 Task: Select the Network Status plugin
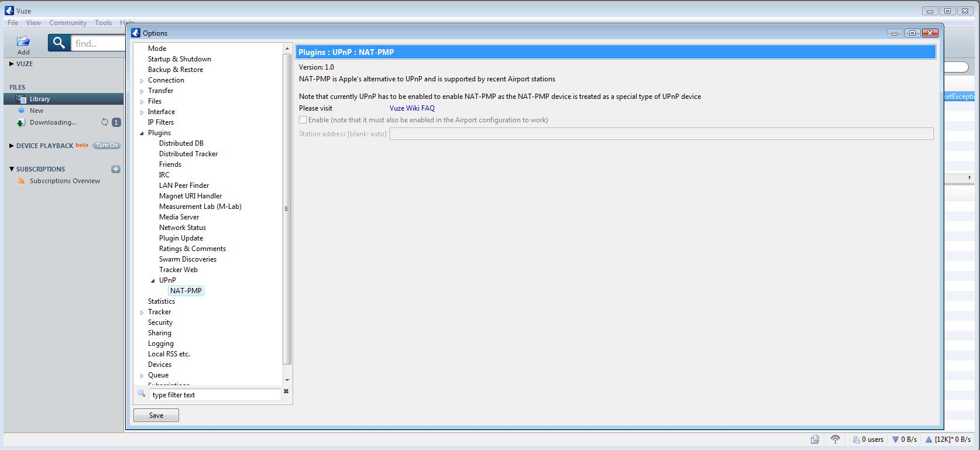coord(183,228)
